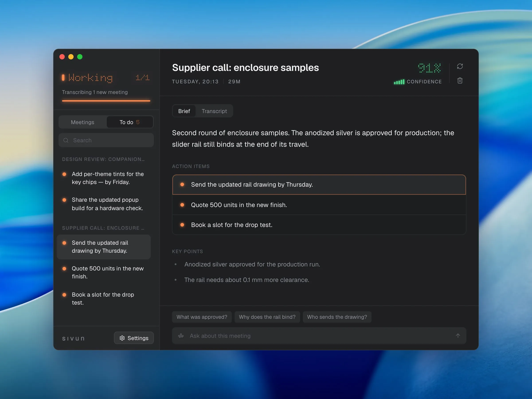This screenshot has width=532, height=399.
Task: Ask 'What was approved?' suggestion
Action: point(201,317)
